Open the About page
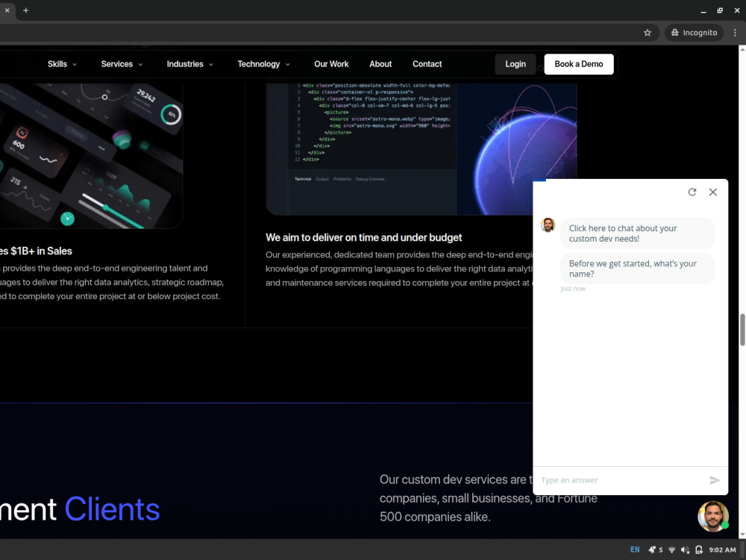Screen dimensions: 746x560 pyautogui.click(x=380, y=64)
